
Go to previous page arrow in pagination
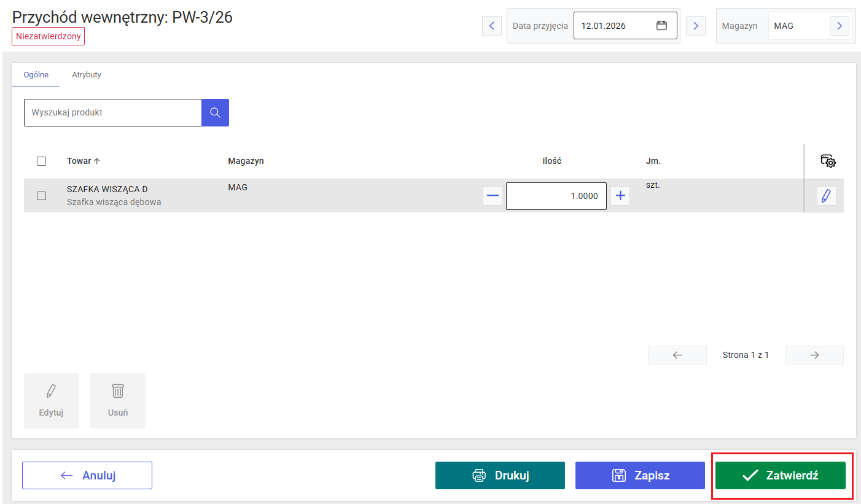(677, 355)
